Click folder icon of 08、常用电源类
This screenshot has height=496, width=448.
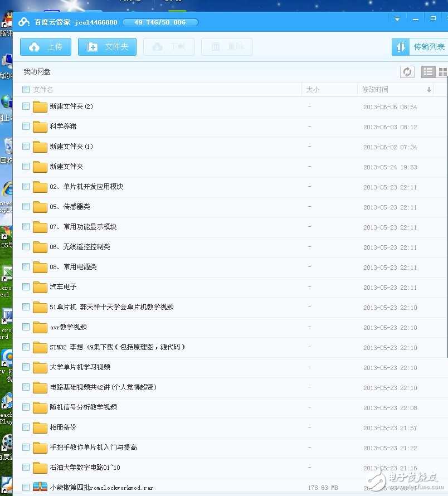[40, 267]
